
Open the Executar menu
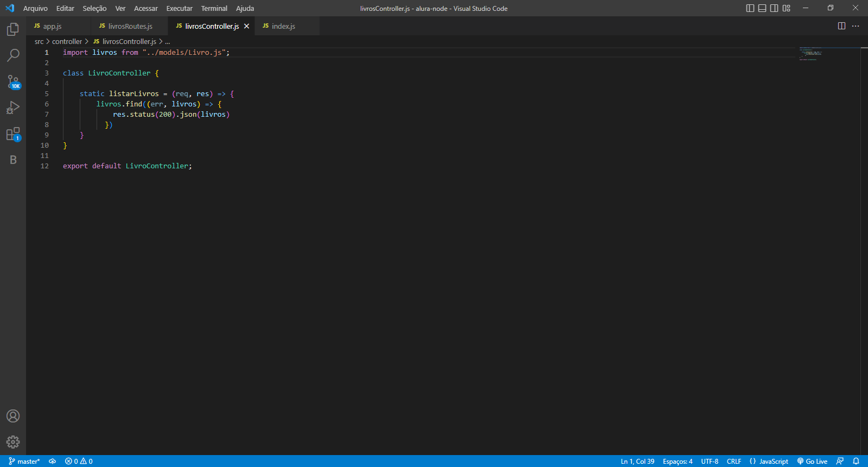point(180,8)
